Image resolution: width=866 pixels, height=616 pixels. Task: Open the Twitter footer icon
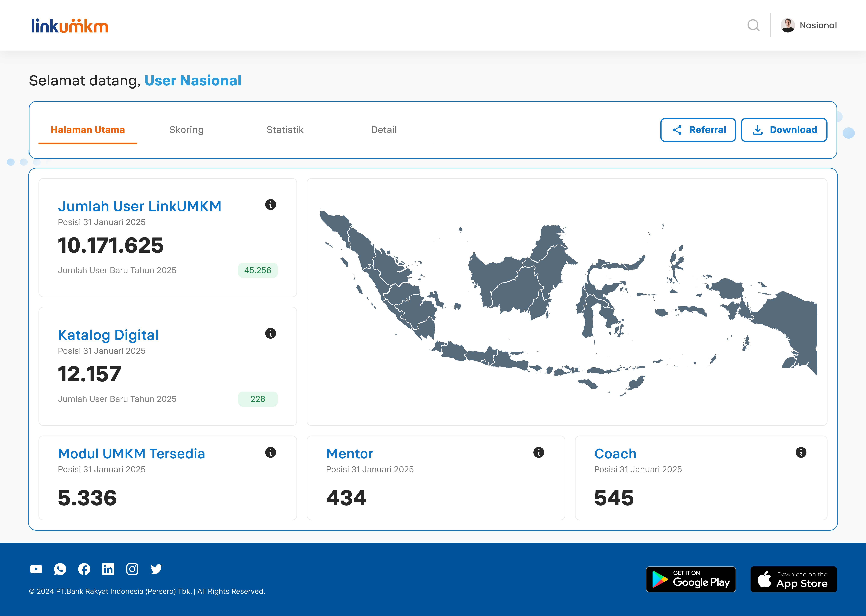156,569
